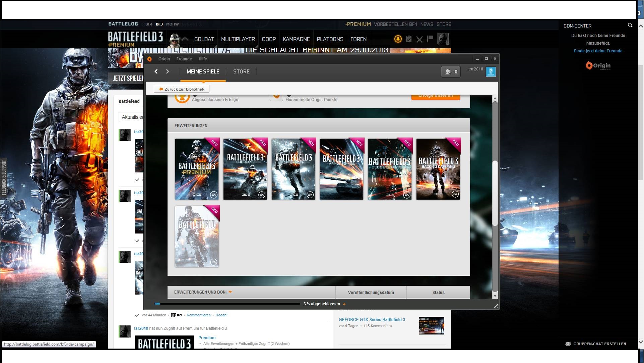This screenshot has width=644, height=363.
Task: Click the Origin window vertical scrollbar thumb
Action: click(x=495, y=193)
